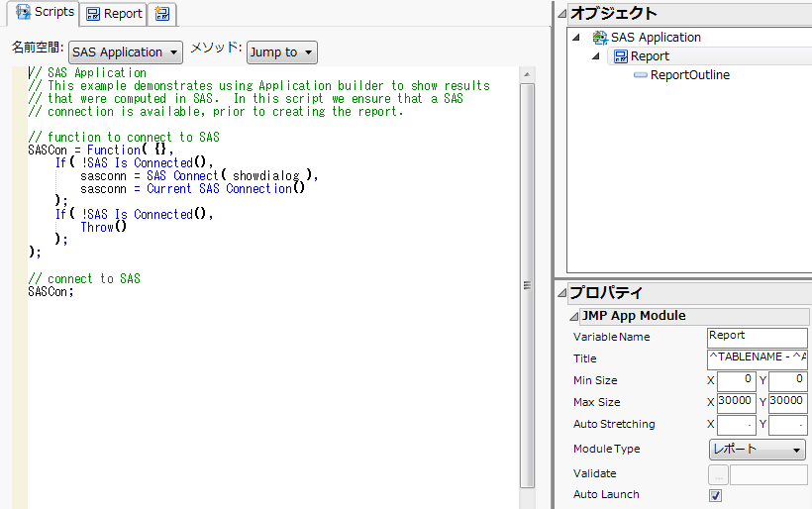Click the Validate browse button
This screenshot has height=509, width=812.
click(x=719, y=474)
